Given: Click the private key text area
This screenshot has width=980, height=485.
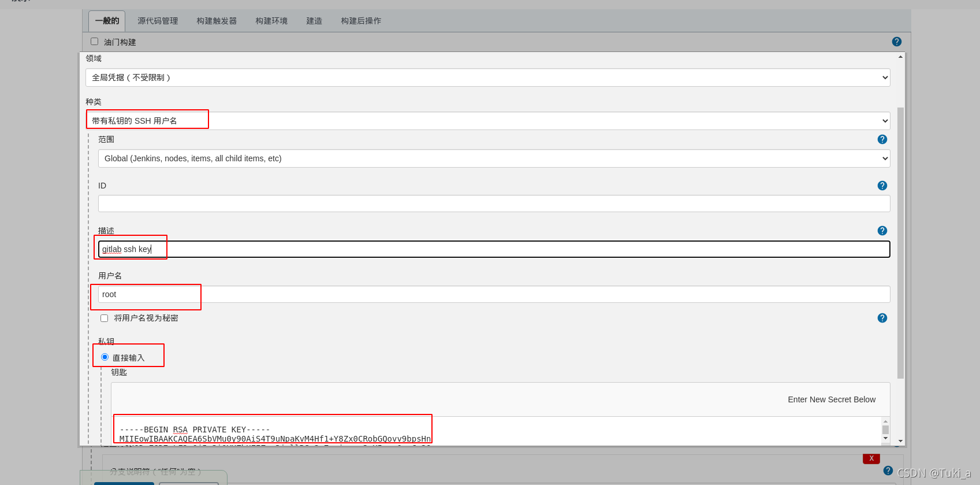Looking at the screenshot, I should (497, 431).
